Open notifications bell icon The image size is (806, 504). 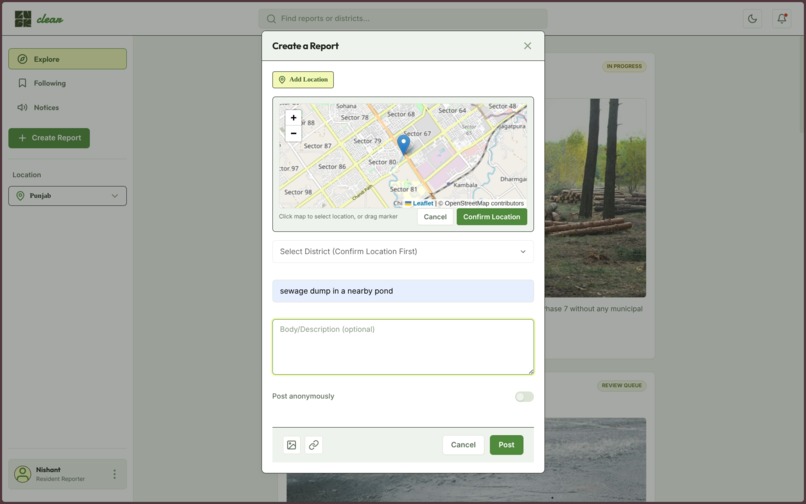pyautogui.click(x=782, y=19)
